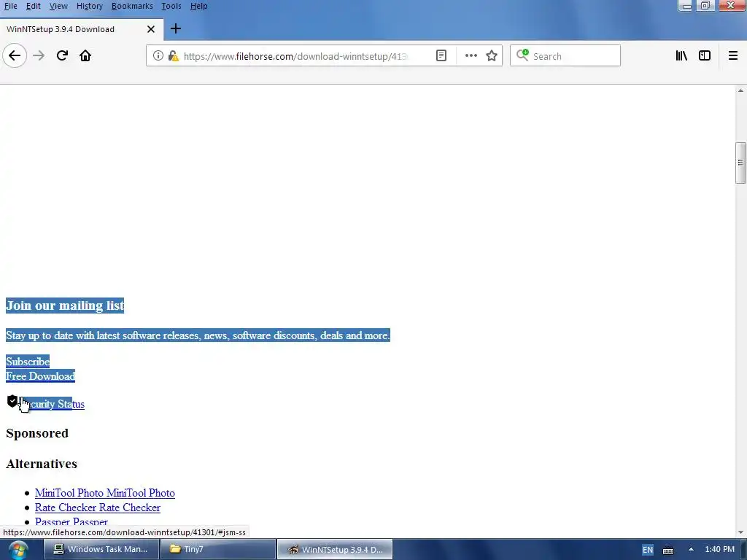The width and height of the screenshot is (747, 560).
Task: Select WinNTSetup 3.9.4 taskbar button
Action: (335, 550)
